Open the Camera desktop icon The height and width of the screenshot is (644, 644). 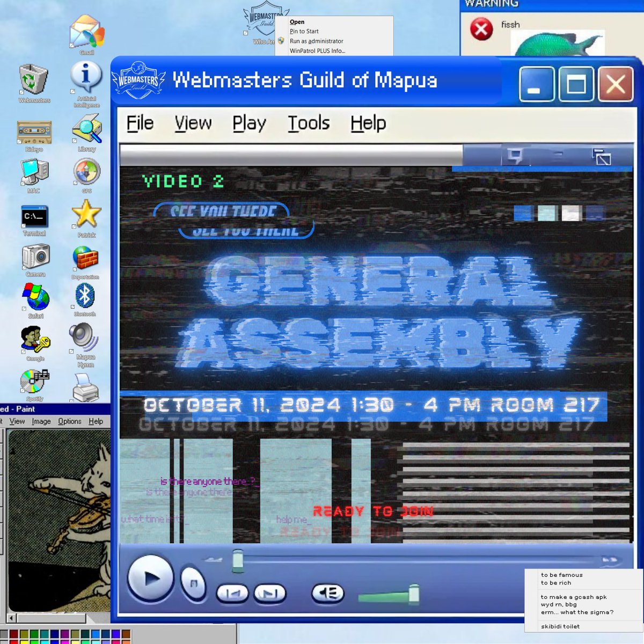35,256
